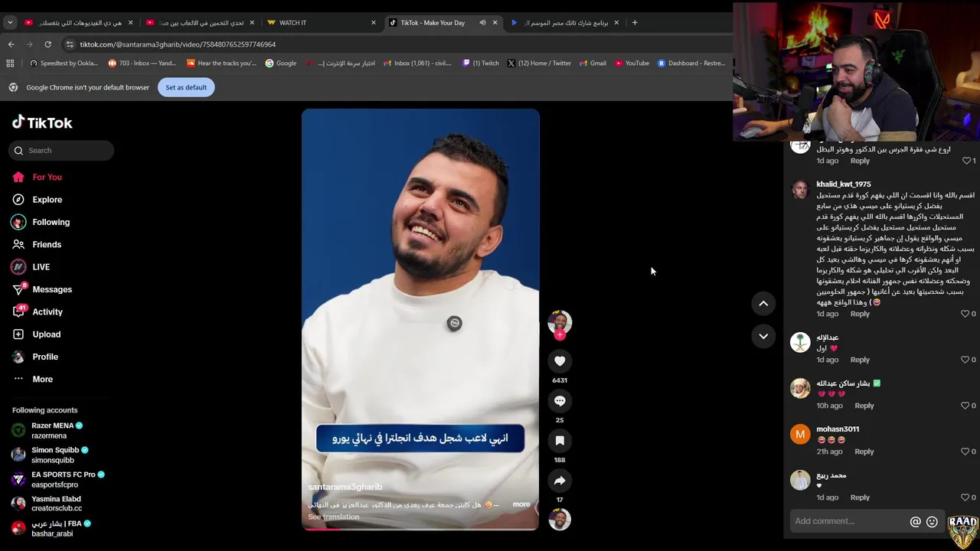Go to next video with down arrow
980x551 pixels.
click(x=763, y=336)
